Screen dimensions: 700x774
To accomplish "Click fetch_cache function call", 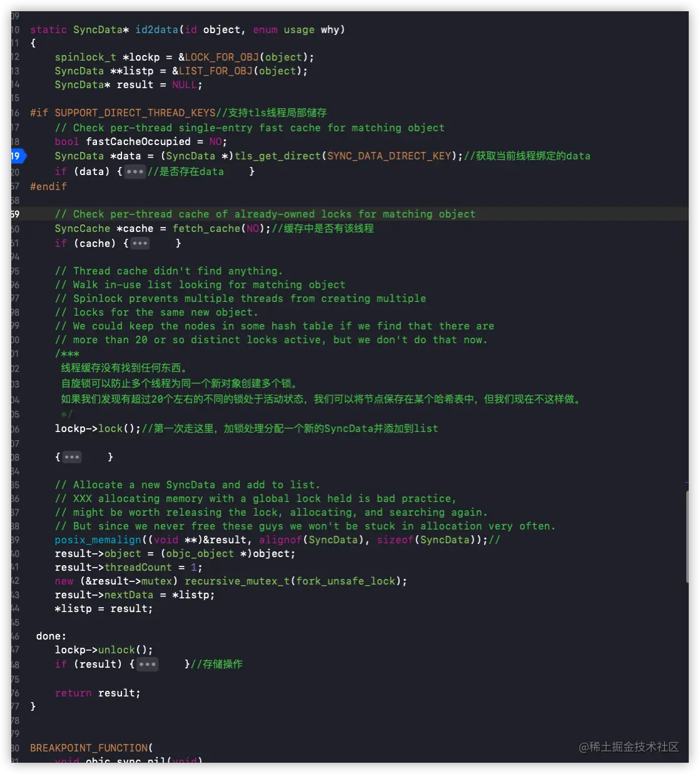I will tap(206, 228).
